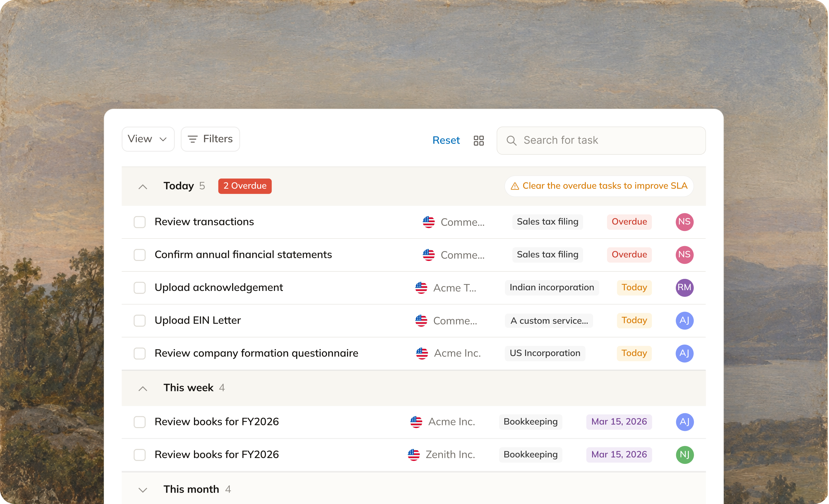Screen dimensions: 829x504
Task: Click the filter lines icon in Filters button
Action: click(192, 139)
